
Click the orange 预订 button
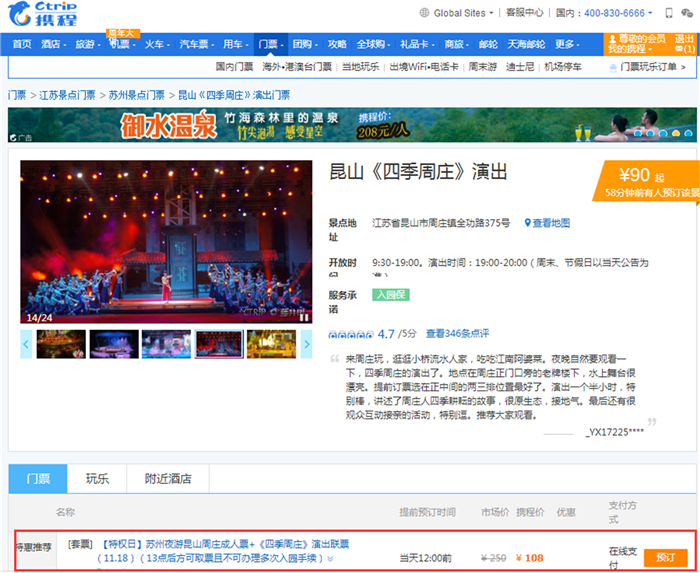(664, 557)
